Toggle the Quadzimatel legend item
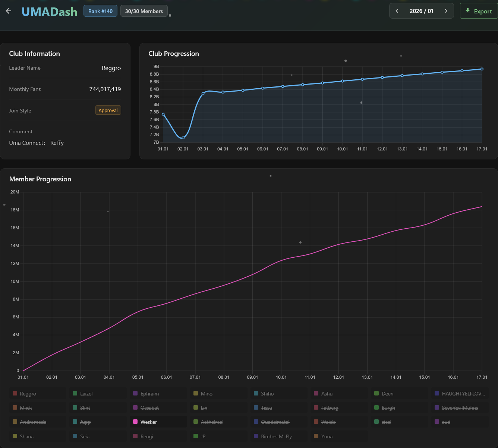 275,422
